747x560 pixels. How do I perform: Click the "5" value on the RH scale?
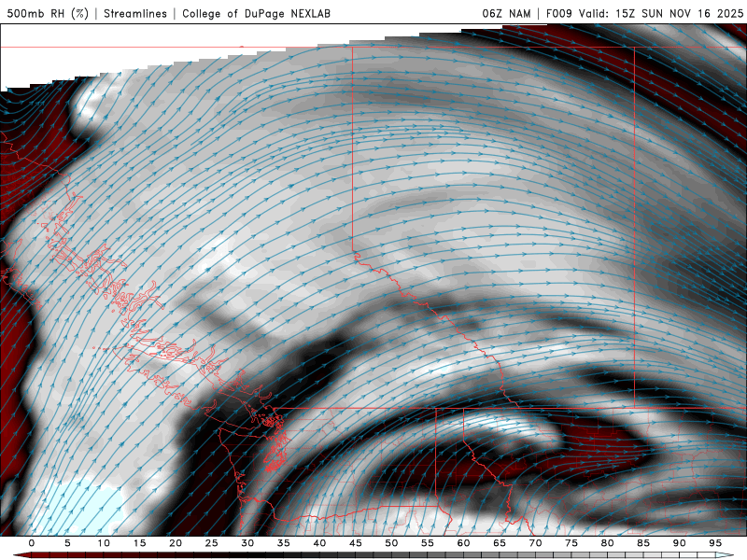pos(67,543)
